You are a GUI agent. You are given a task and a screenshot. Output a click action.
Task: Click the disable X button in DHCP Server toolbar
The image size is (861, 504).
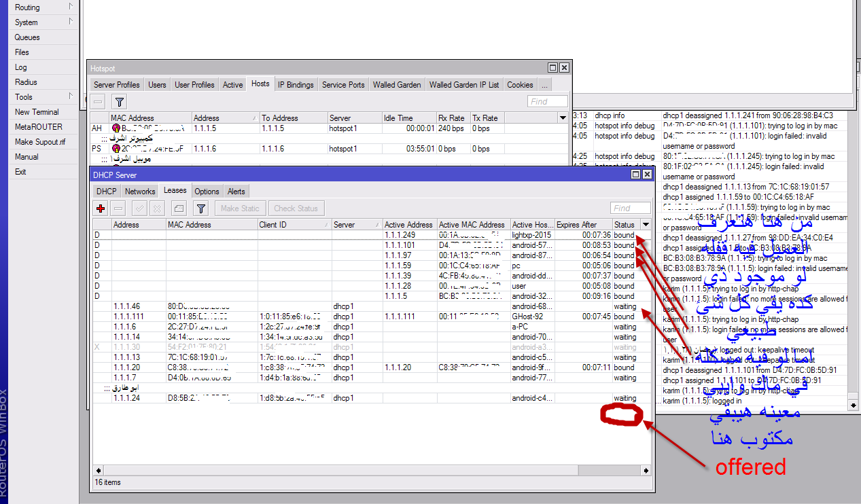click(x=157, y=209)
